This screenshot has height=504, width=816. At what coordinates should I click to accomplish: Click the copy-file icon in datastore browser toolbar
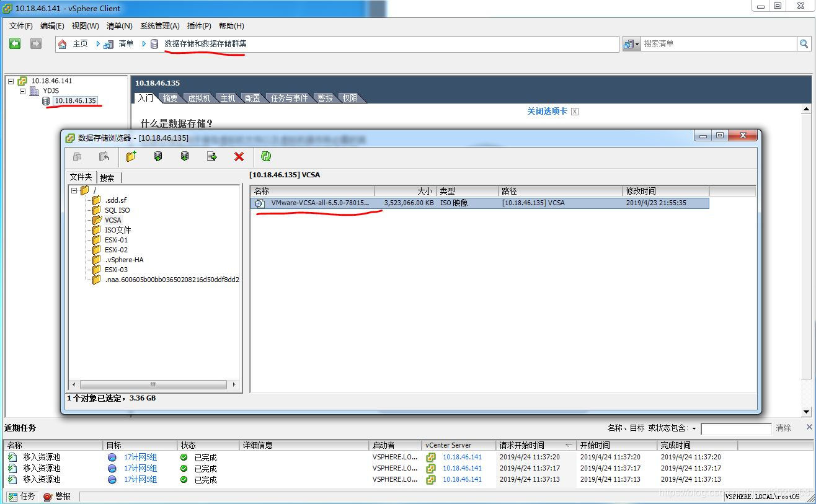click(x=78, y=157)
